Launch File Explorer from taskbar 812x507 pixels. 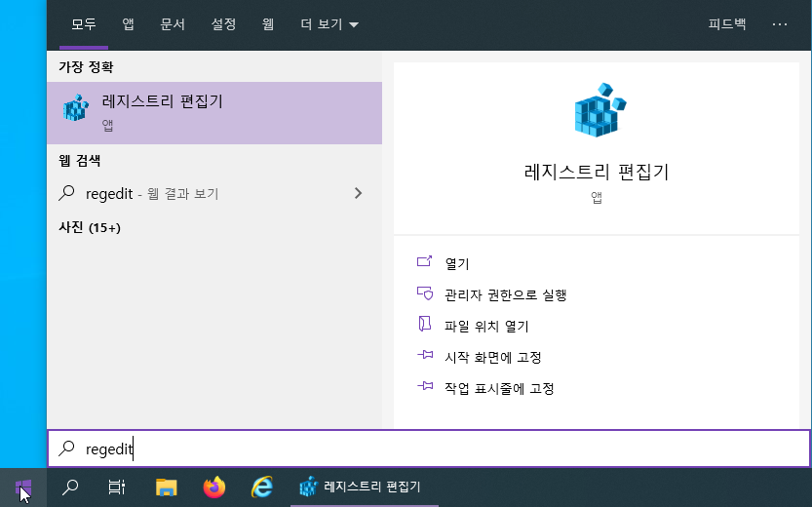(x=167, y=487)
